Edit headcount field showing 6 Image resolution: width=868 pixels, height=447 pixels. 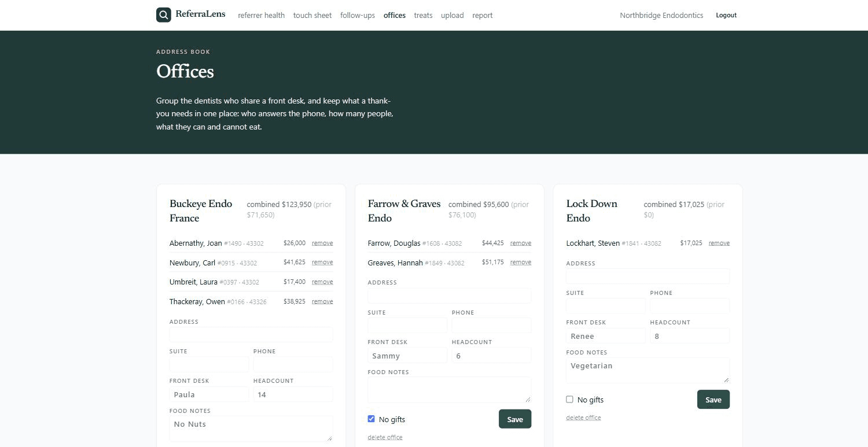tap(491, 355)
